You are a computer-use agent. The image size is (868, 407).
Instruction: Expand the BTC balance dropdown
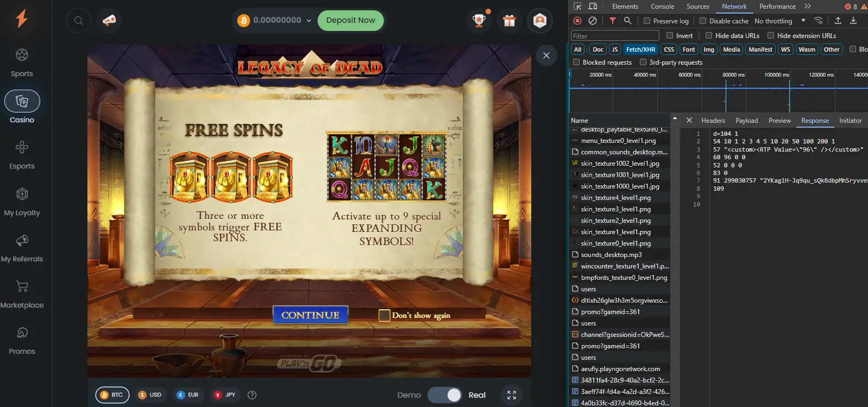[309, 21]
